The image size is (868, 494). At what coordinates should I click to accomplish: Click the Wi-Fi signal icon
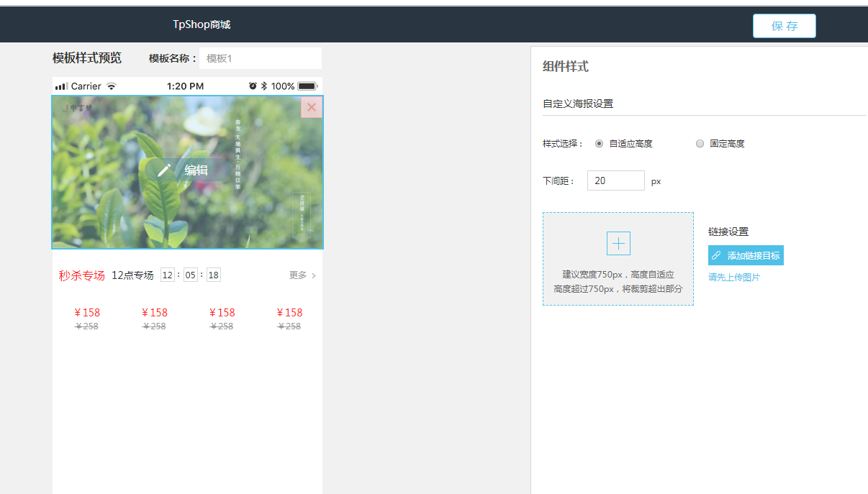pyautogui.click(x=111, y=86)
